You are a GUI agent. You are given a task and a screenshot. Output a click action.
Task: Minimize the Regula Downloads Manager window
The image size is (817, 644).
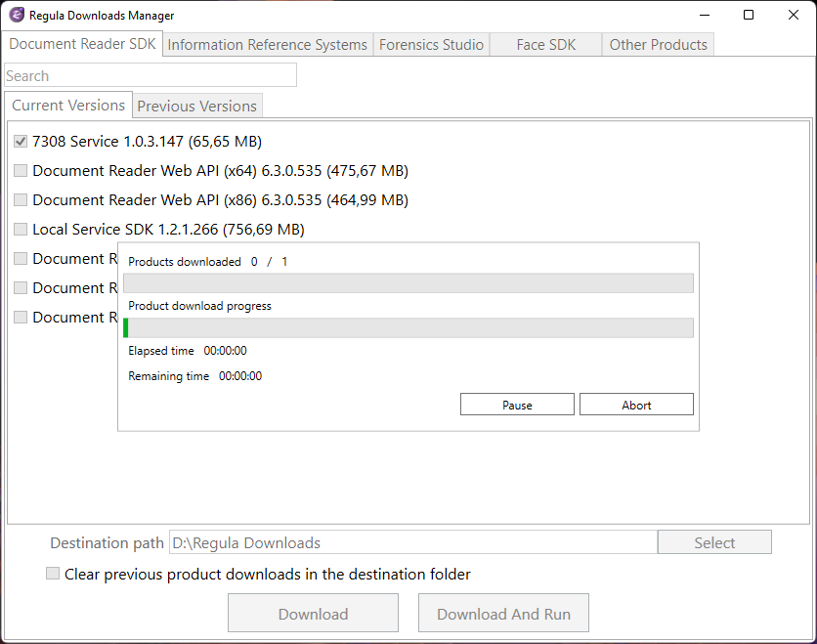tap(705, 15)
